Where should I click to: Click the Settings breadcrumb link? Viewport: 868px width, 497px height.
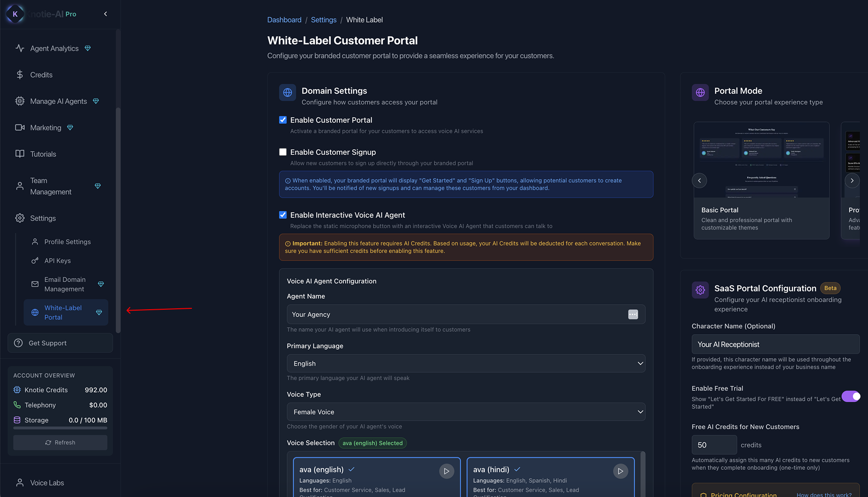324,20
